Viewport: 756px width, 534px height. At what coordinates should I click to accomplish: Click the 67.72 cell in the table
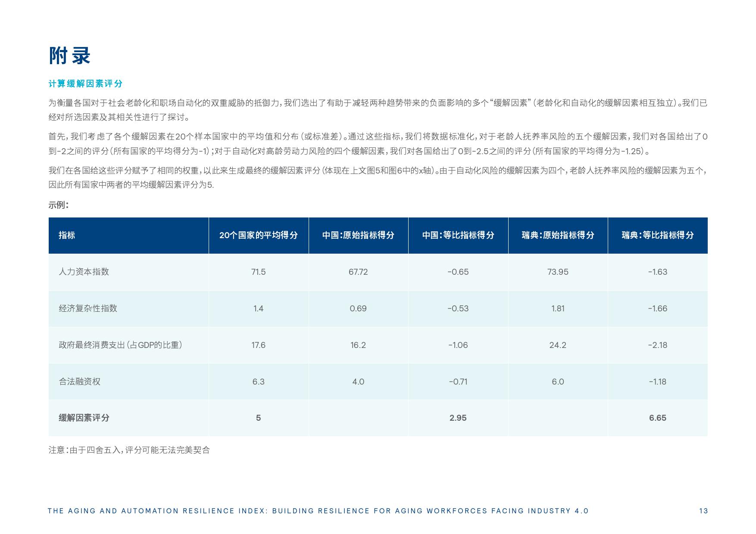click(x=358, y=272)
